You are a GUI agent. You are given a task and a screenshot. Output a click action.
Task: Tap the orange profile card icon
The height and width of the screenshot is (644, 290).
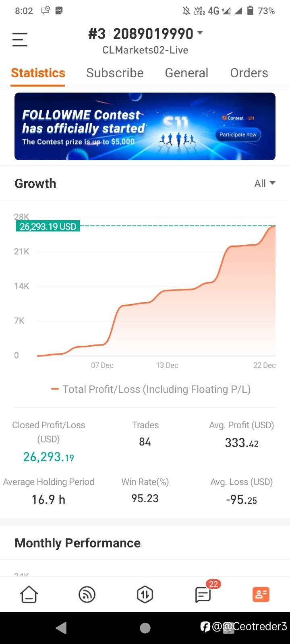point(261,594)
